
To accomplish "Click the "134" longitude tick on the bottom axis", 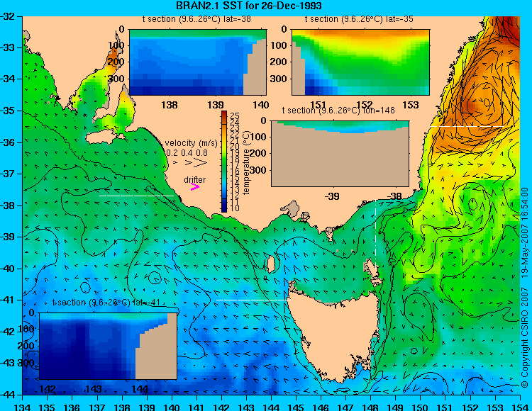I will 23,407.
